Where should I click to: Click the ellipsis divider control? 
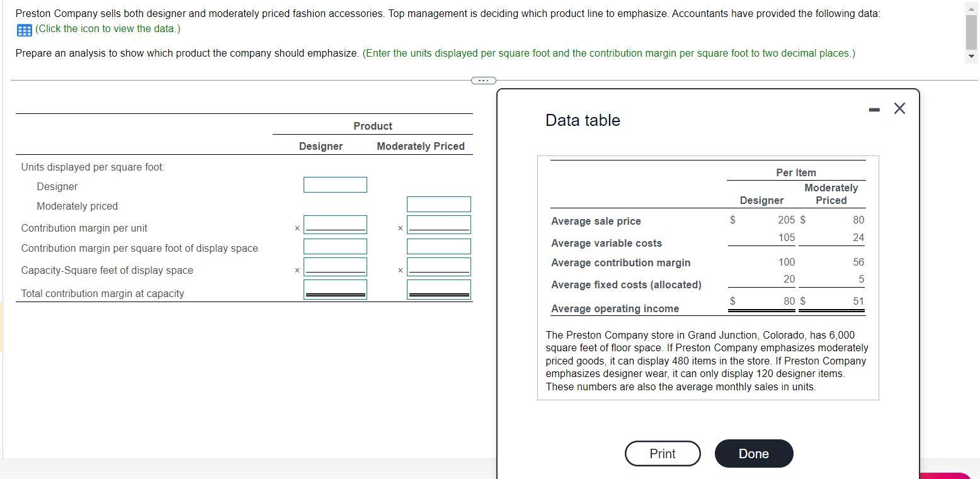(483, 80)
